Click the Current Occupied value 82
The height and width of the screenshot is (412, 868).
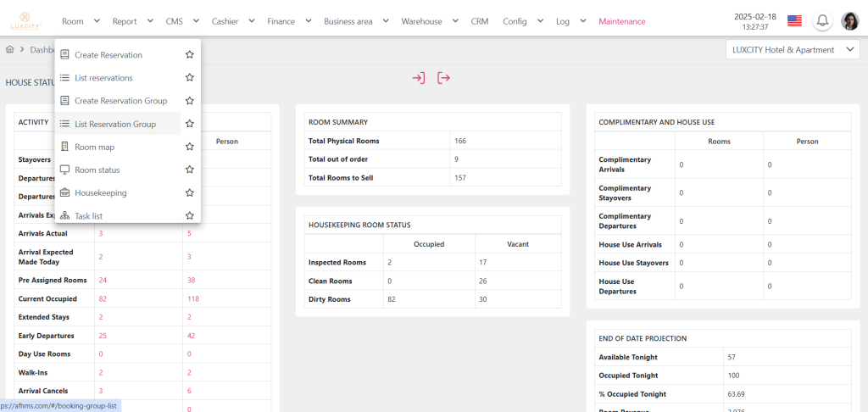[x=104, y=299]
